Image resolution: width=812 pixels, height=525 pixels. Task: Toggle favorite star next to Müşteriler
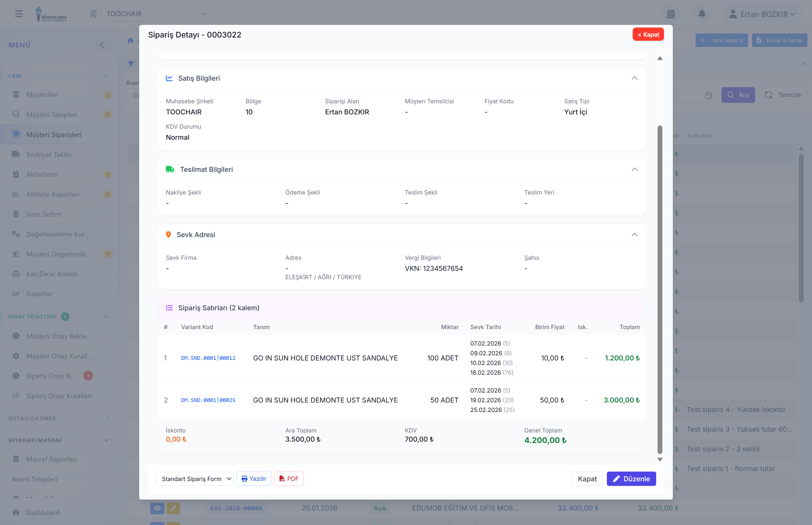(x=108, y=95)
